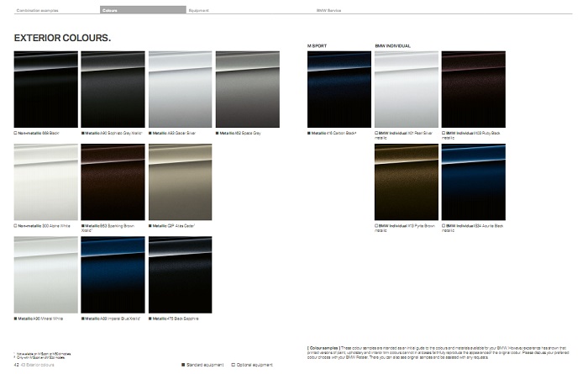588x374 pixels.
Task: Select the Colours tab
Action: 143,10
